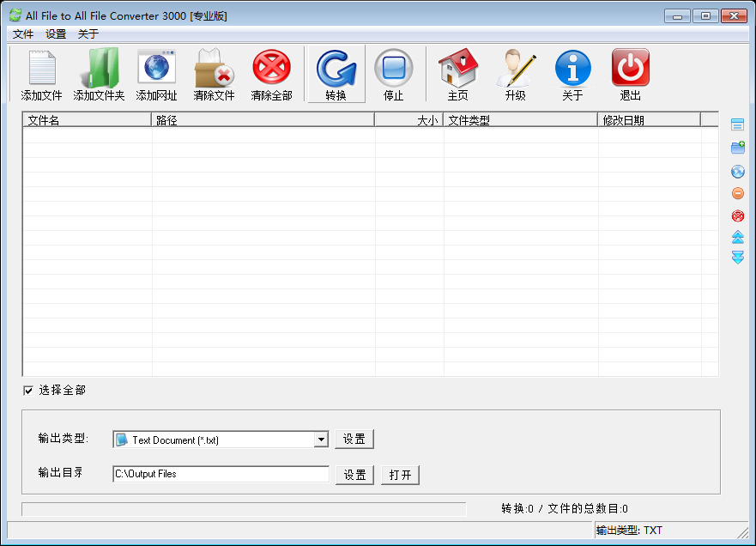Move item up with sidebar double-arrow icon
Screen dimensions: 756x546
coord(737,238)
